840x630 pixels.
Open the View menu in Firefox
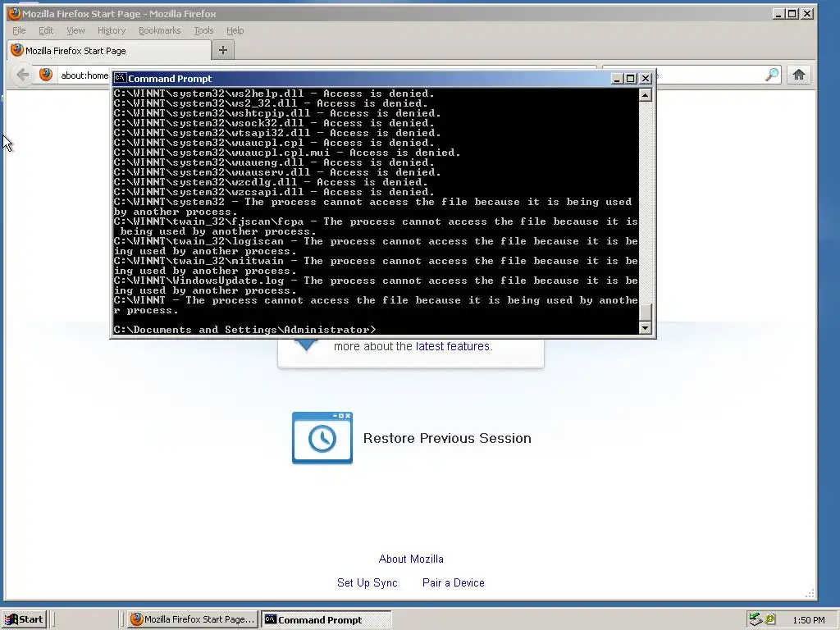click(75, 30)
